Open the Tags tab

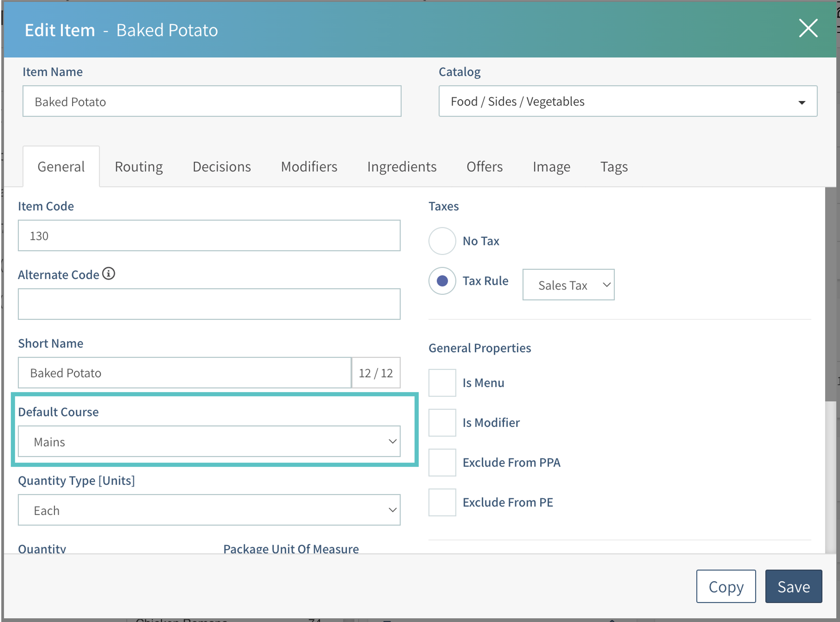pyautogui.click(x=614, y=167)
